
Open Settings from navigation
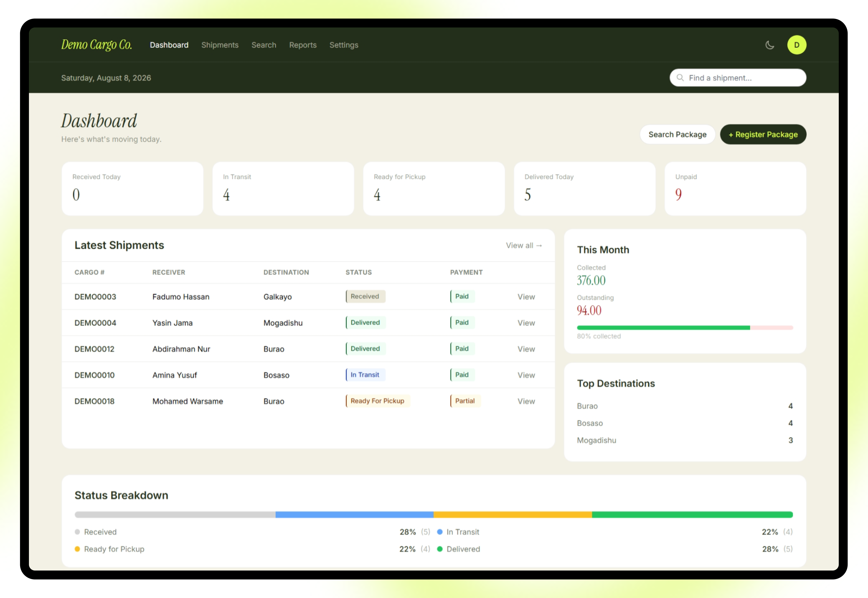(x=344, y=45)
